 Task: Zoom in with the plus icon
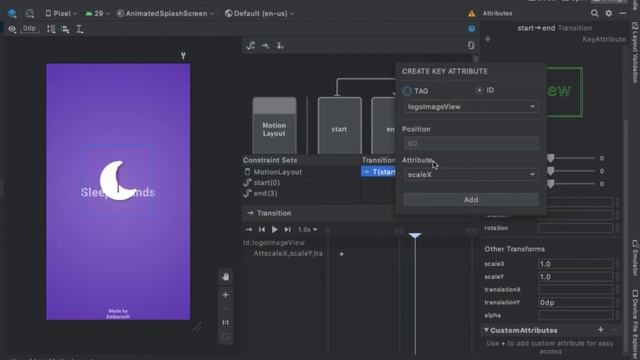pos(225,295)
